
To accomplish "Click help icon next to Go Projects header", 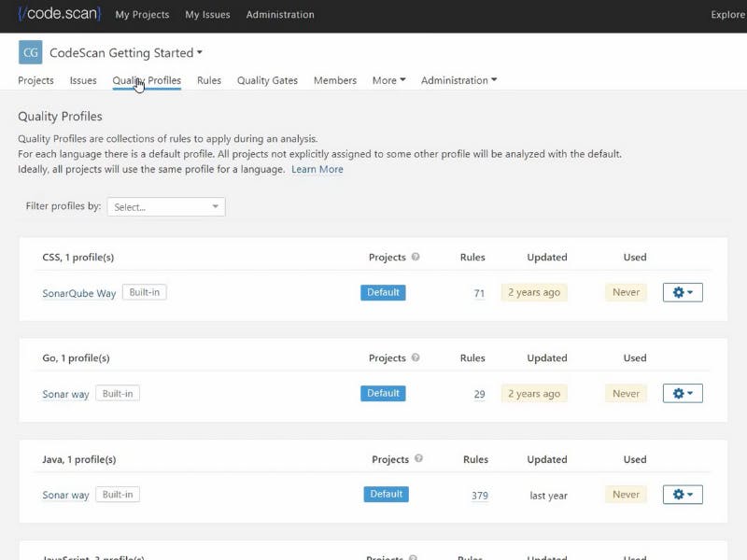I will [x=416, y=357].
